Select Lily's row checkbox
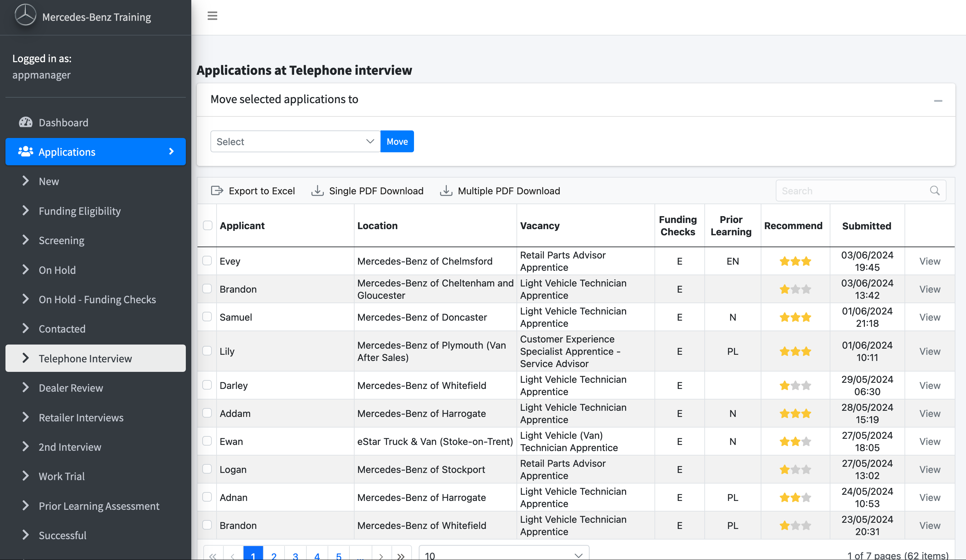The height and width of the screenshot is (560, 966). point(207,351)
